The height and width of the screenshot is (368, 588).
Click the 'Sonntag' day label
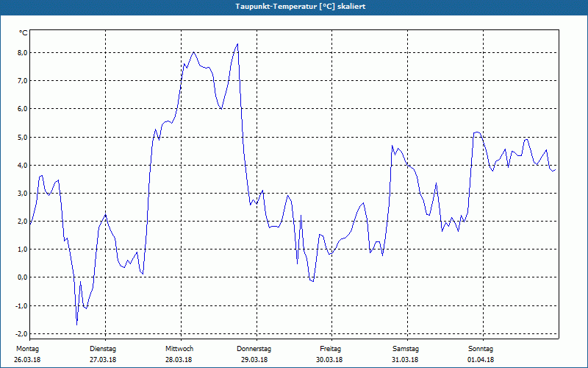tap(481, 349)
